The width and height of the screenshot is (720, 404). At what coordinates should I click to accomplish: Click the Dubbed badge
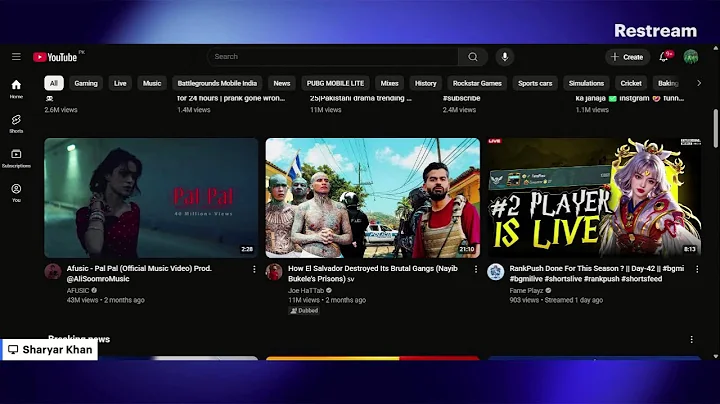(304, 311)
